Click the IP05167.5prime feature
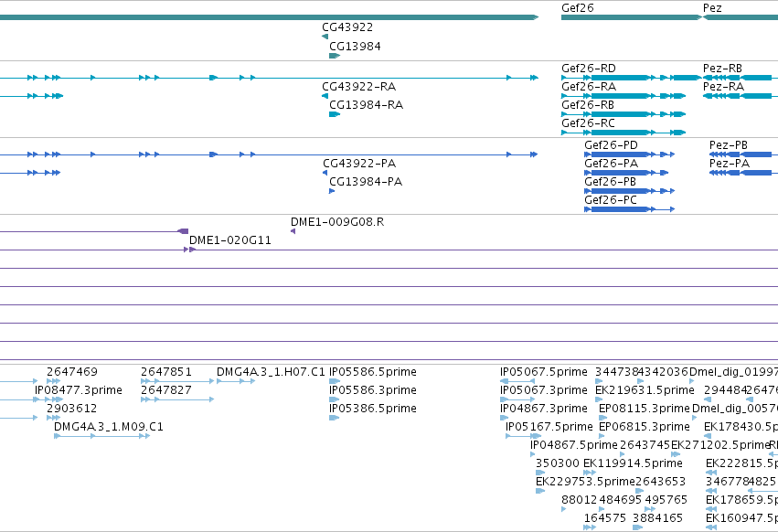 coord(523,436)
